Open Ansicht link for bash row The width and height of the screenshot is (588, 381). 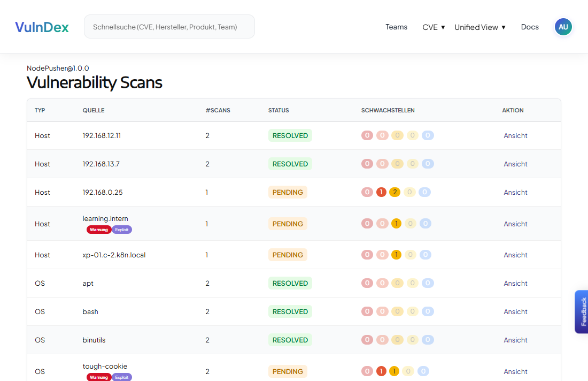[515, 311]
